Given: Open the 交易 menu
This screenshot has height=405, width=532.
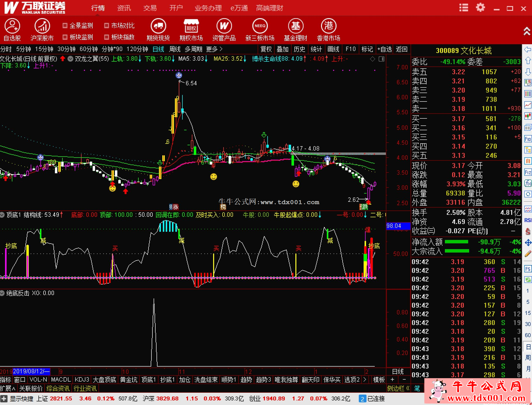Looking at the screenshot, I should click(150, 8).
